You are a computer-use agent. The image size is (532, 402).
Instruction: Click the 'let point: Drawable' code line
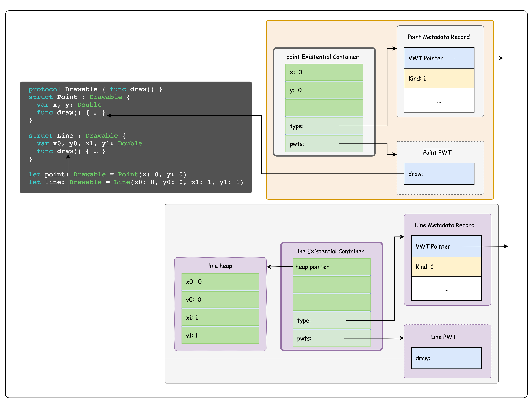pos(107,174)
